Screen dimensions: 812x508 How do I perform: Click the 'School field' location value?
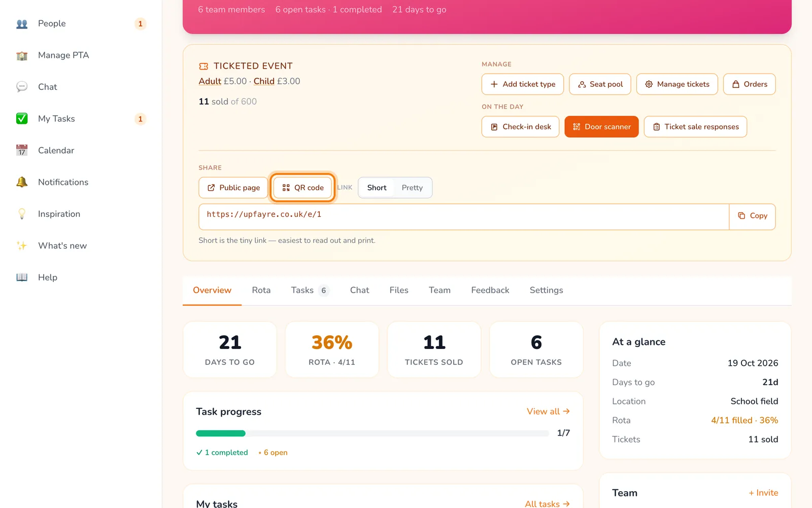point(754,401)
